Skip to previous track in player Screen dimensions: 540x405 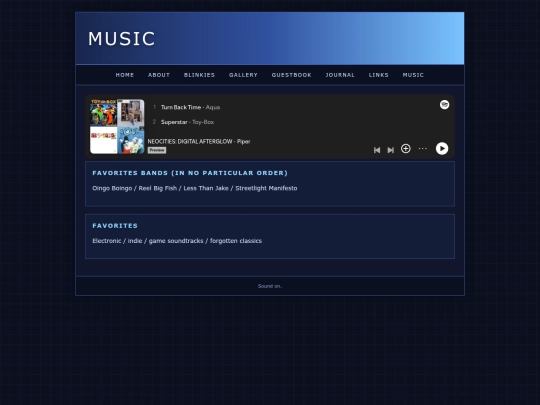pos(377,150)
